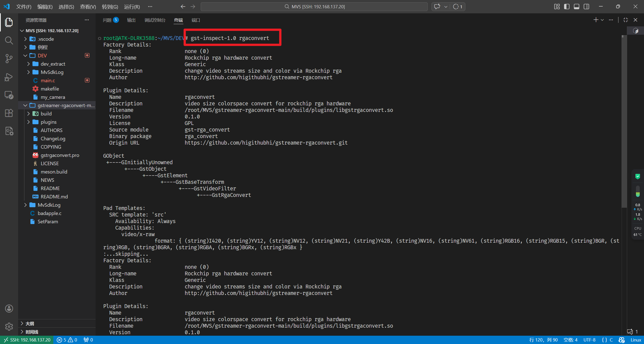This screenshot has width=644, height=344.
Task: Toggle primary side bar layout button
Action: pos(567,7)
